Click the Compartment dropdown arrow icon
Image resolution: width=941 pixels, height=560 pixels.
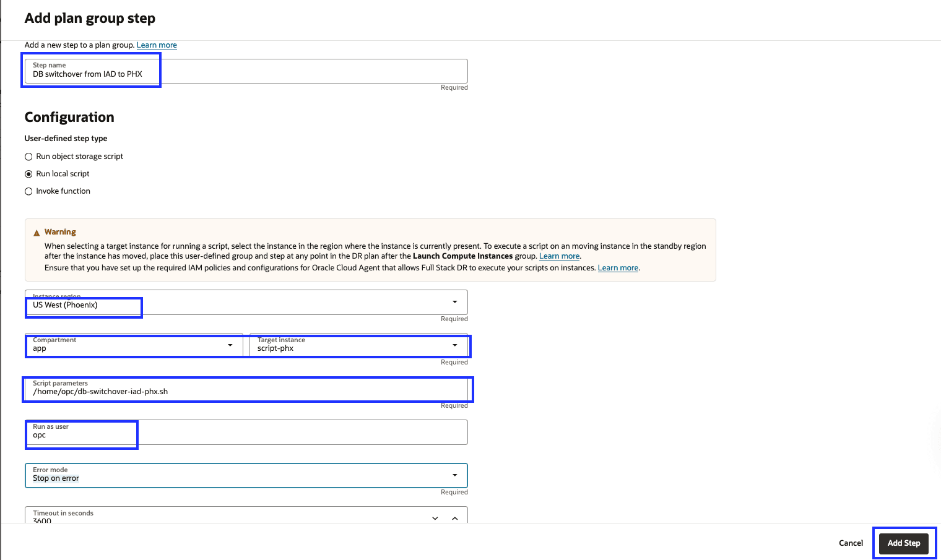click(231, 345)
